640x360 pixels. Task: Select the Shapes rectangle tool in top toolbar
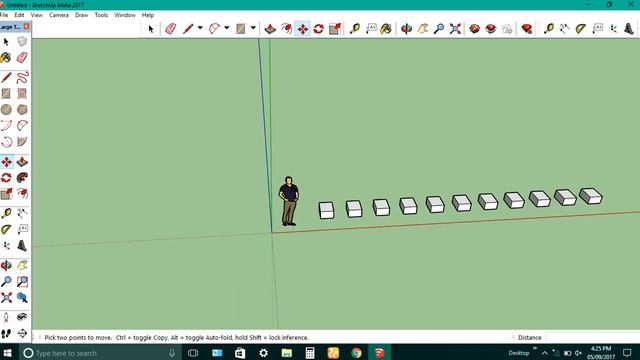pos(240,29)
